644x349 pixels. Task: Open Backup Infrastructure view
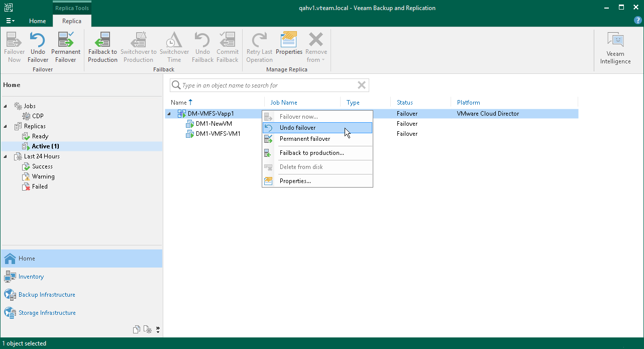47,295
